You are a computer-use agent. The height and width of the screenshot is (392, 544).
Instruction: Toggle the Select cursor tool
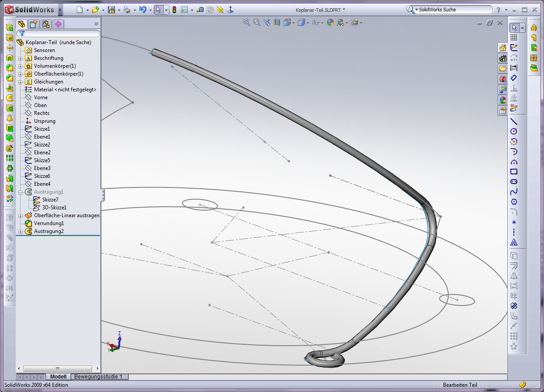(x=159, y=10)
